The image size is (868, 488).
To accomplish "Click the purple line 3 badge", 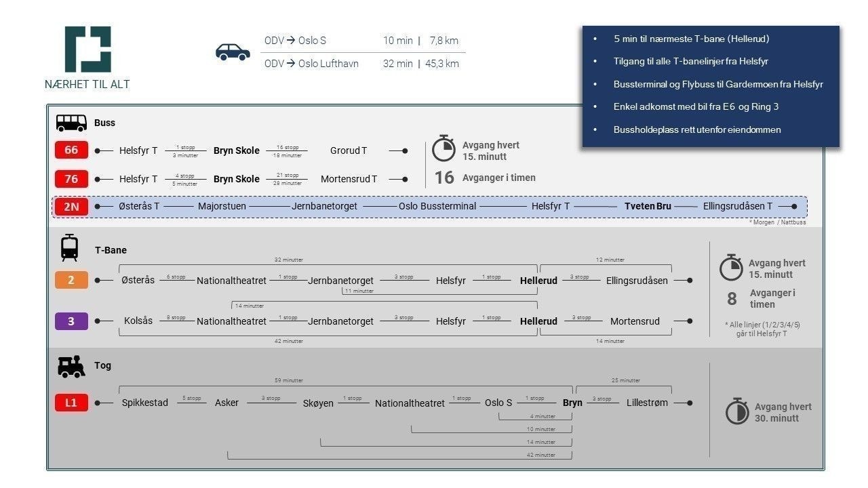I will coord(71,321).
